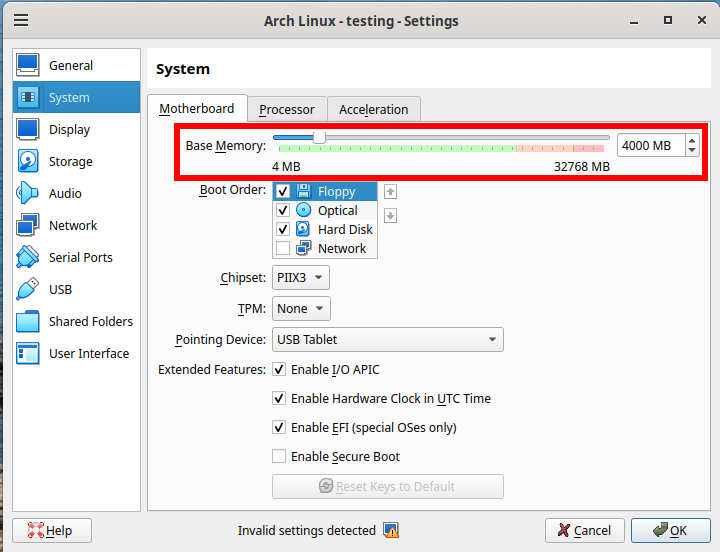
Task: Select the Audio speaker icon
Action: tap(28, 193)
